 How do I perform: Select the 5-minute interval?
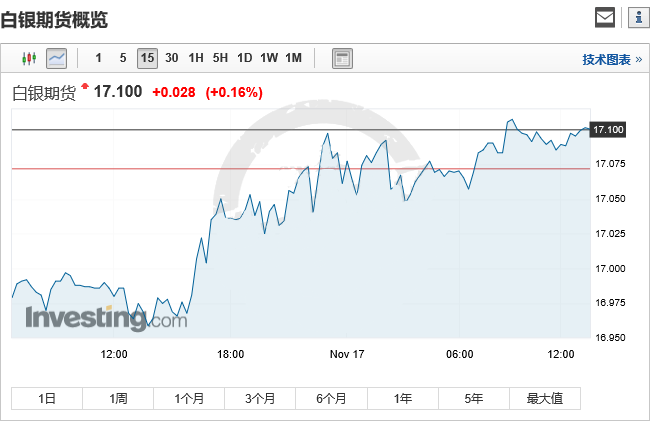[123, 58]
